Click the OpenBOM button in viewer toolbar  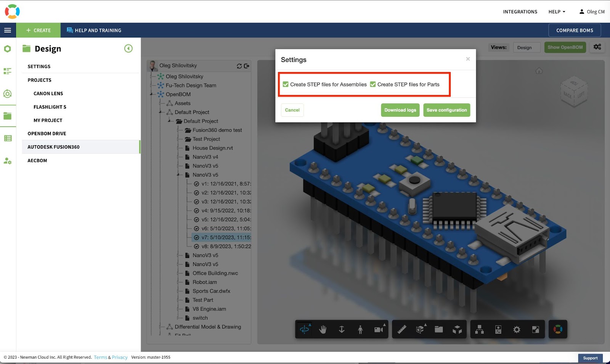558,329
